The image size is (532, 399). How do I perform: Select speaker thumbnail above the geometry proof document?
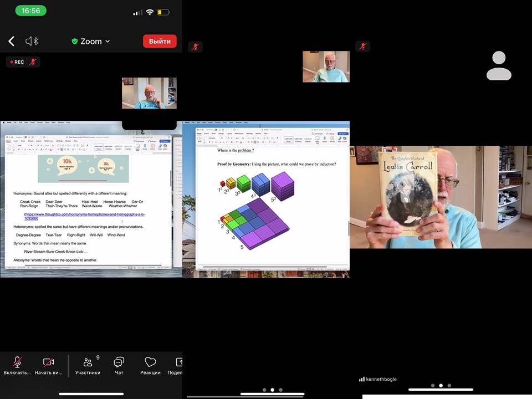326,66
